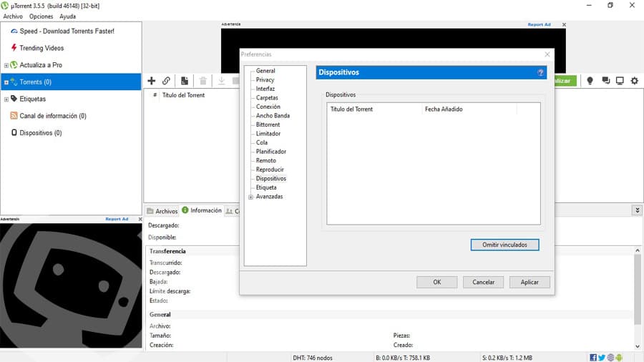Expand the Etiquetas sidebar node

click(x=6, y=99)
